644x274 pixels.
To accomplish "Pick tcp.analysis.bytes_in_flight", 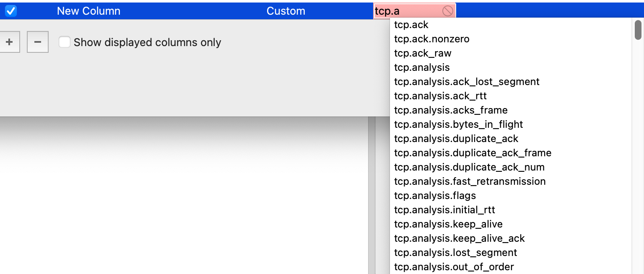I will [458, 124].
